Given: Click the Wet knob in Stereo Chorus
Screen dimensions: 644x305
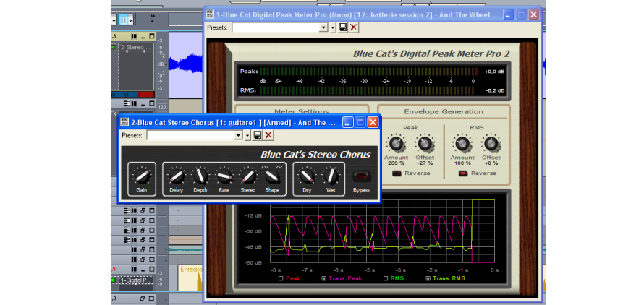Looking at the screenshot, I should pos(331,177).
